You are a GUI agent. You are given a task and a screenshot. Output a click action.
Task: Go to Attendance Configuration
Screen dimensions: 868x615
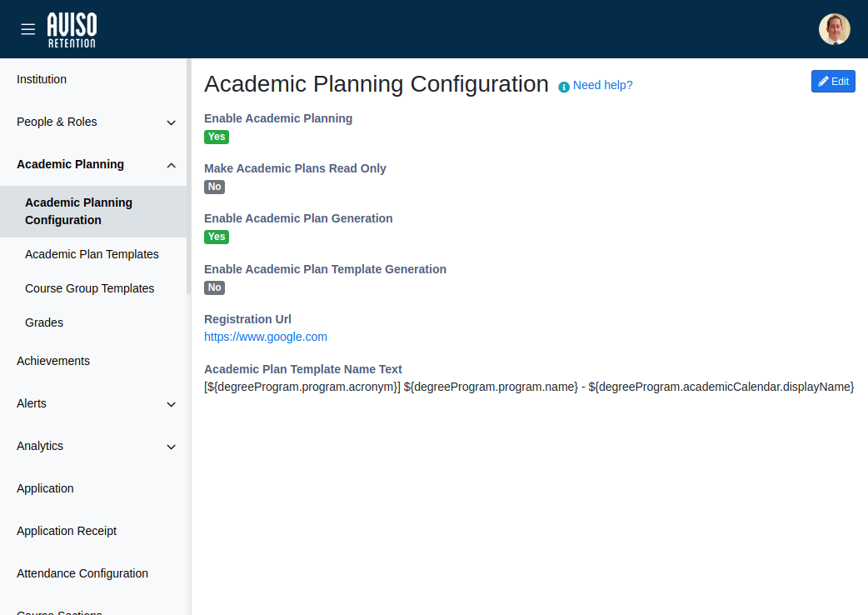click(82, 573)
